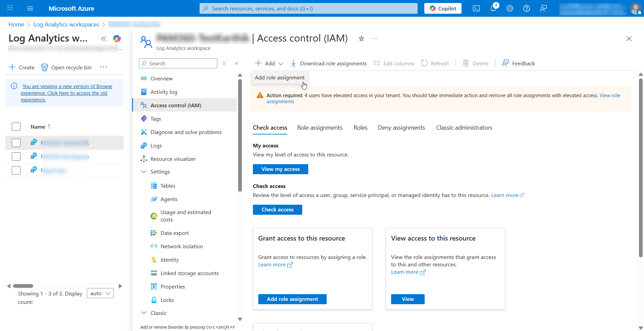Launch Copilot from the top bar
Screen dimensions: 644x331
443,8
